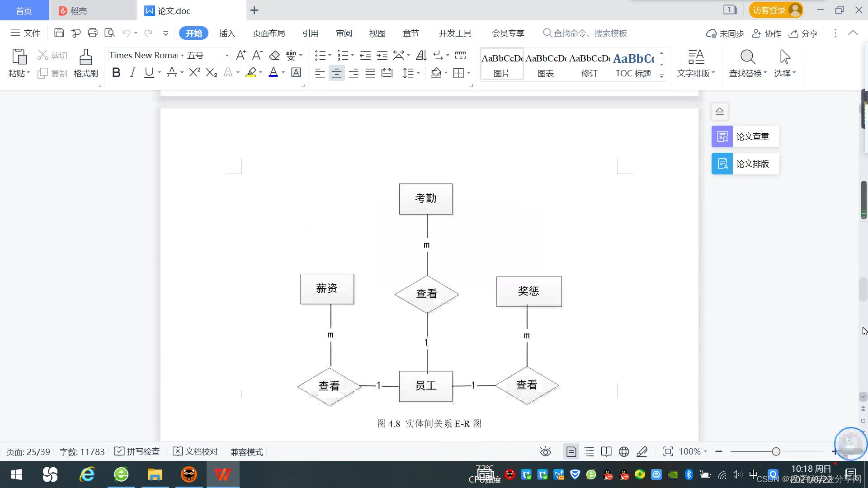
Task: Click the 访客登录 login button
Action: tap(775, 10)
